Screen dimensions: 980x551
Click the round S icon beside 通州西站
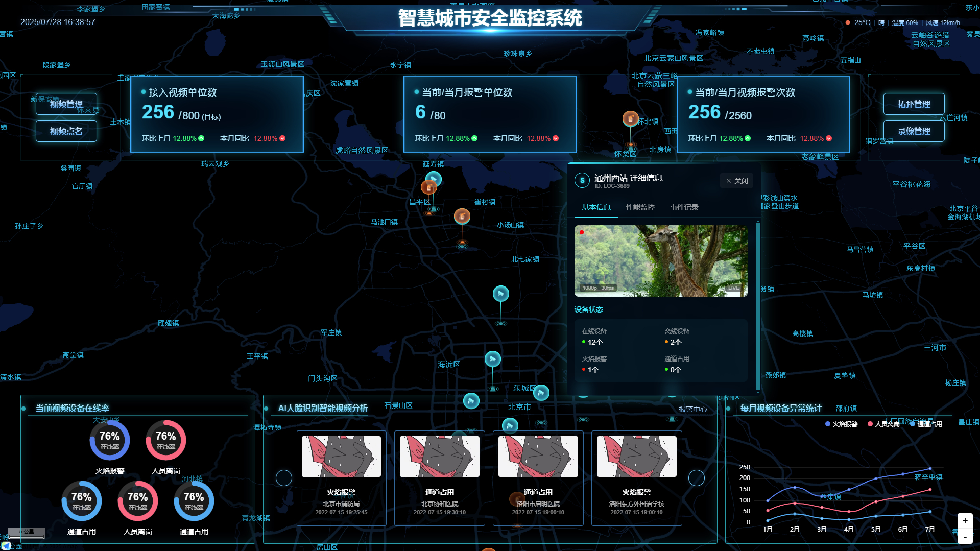582,180
